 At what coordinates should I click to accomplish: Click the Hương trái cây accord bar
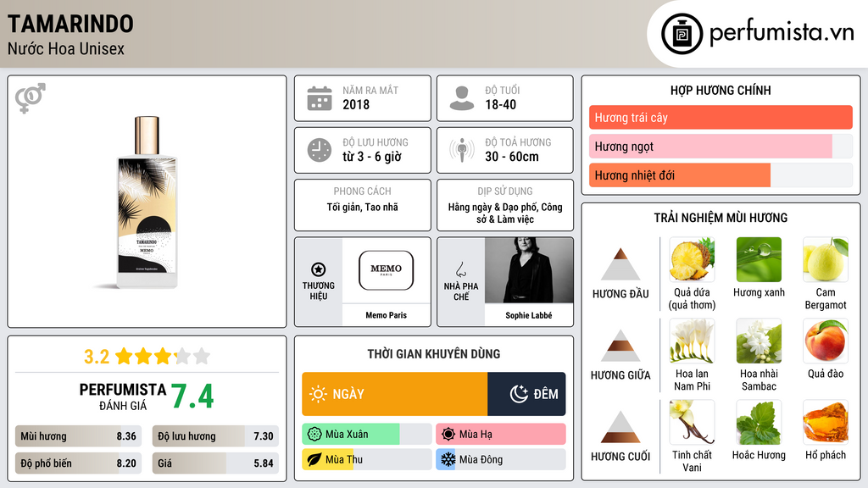721,117
